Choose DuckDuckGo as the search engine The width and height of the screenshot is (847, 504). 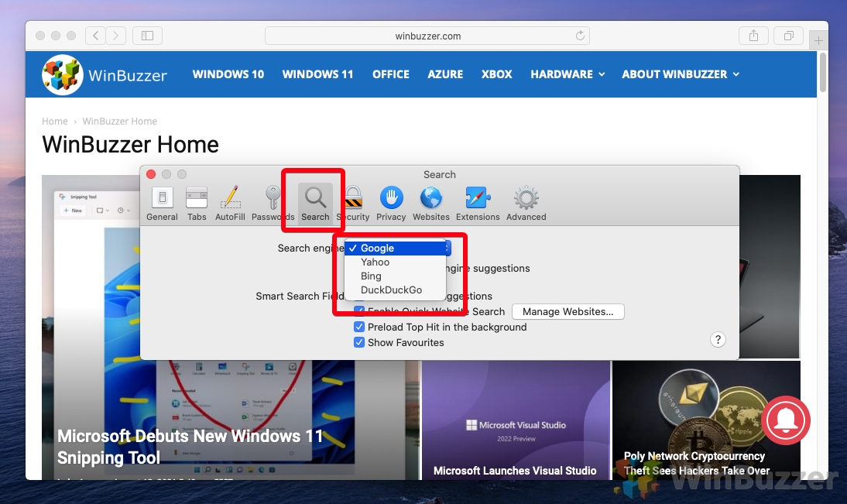[396, 290]
